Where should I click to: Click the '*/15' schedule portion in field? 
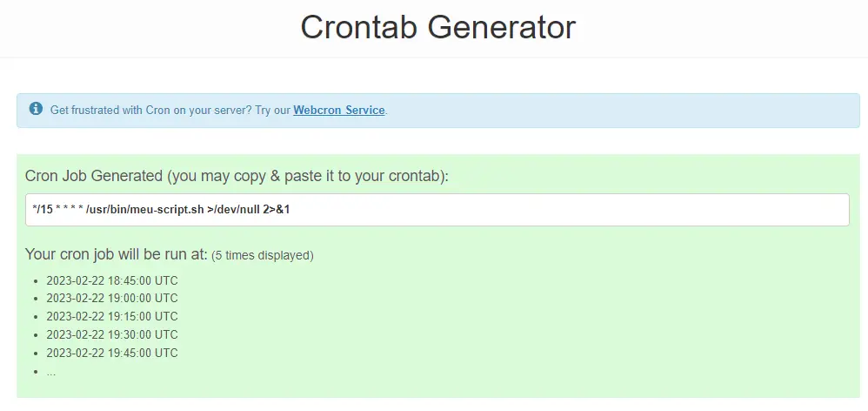coord(43,210)
